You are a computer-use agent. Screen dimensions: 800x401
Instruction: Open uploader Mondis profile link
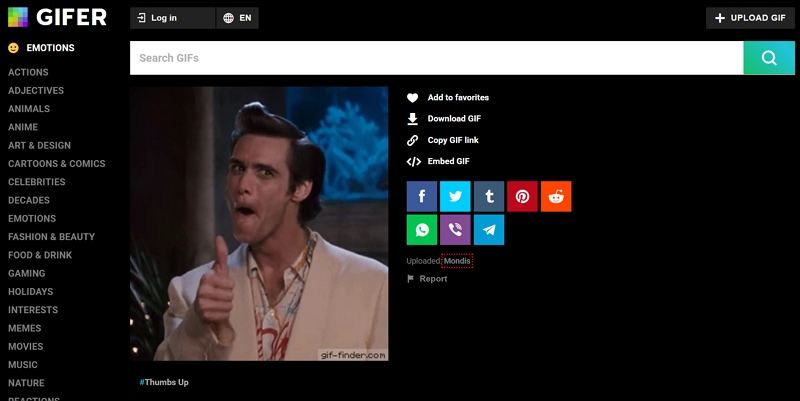tap(457, 261)
